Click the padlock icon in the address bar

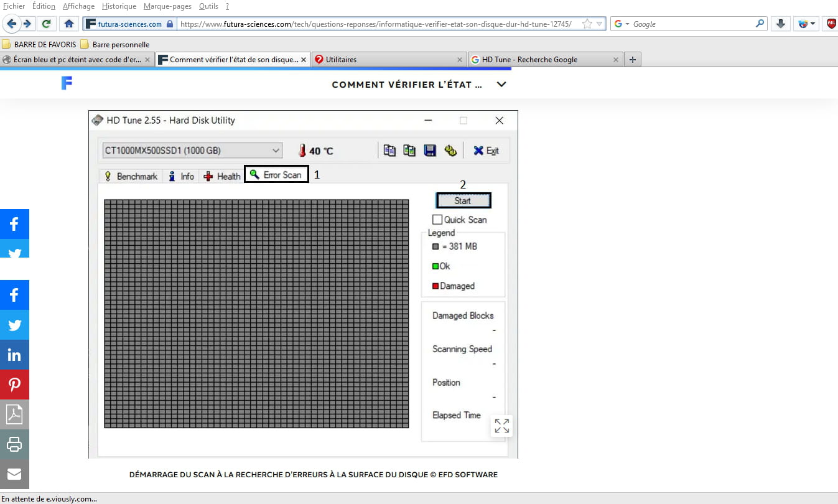pyautogui.click(x=170, y=24)
